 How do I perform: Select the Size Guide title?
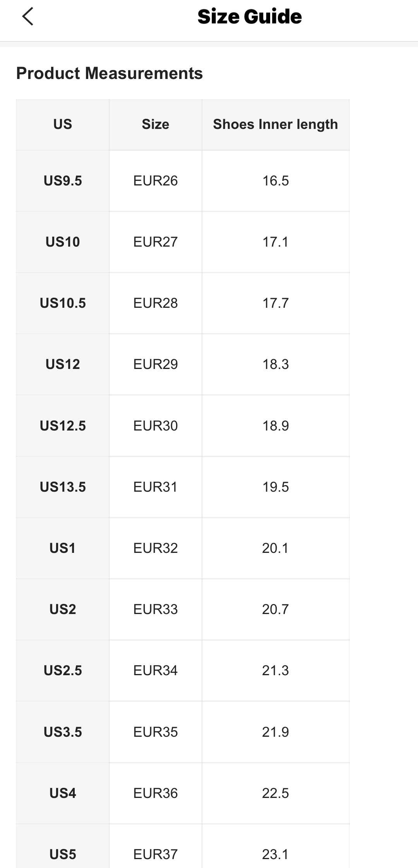click(x=250, y=17)
